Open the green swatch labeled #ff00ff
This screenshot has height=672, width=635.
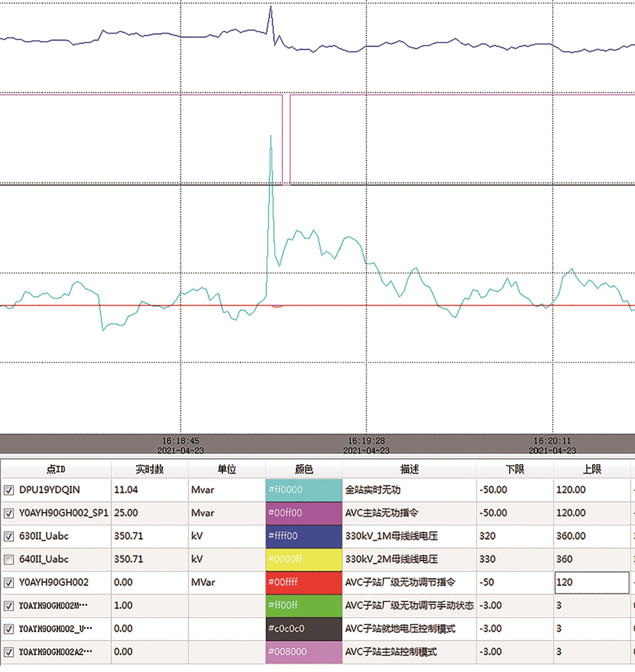(x=304, y=605)
